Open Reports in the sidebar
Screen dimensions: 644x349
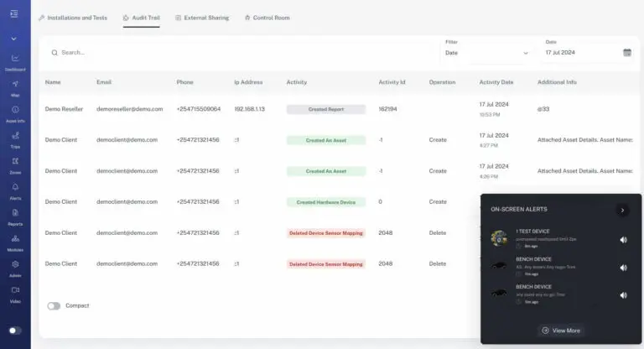click(x=15, y=216)
